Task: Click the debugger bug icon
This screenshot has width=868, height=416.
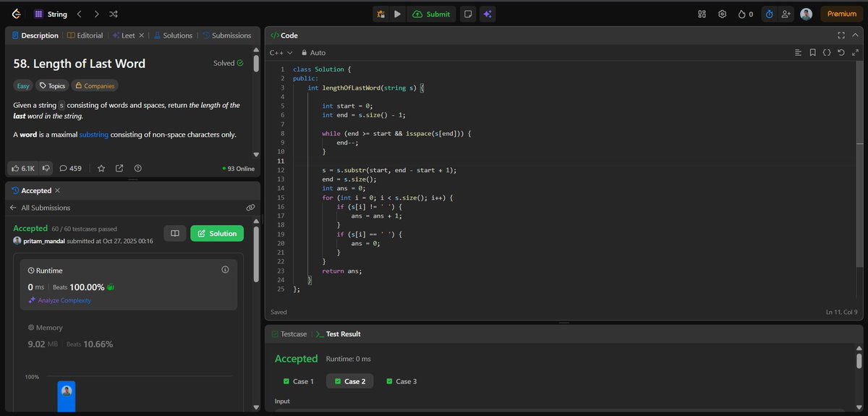Action: point(381,14)
